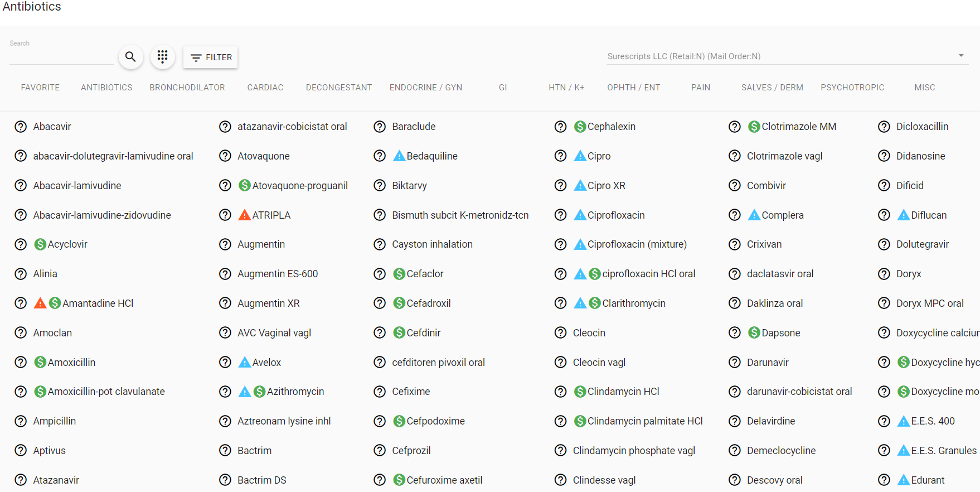
Task: Click the dollar icon beside Amoxicillin
Action: click(x=40, y=363)
